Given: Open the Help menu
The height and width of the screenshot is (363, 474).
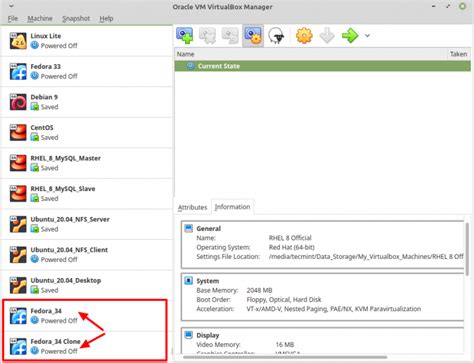Looking at the screenshot, I should (106, 18).
